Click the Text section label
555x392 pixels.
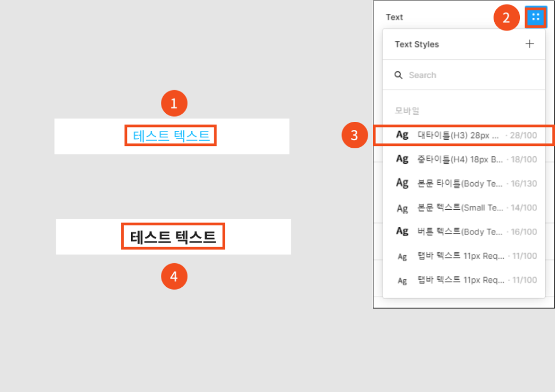(x=394, y=17)
